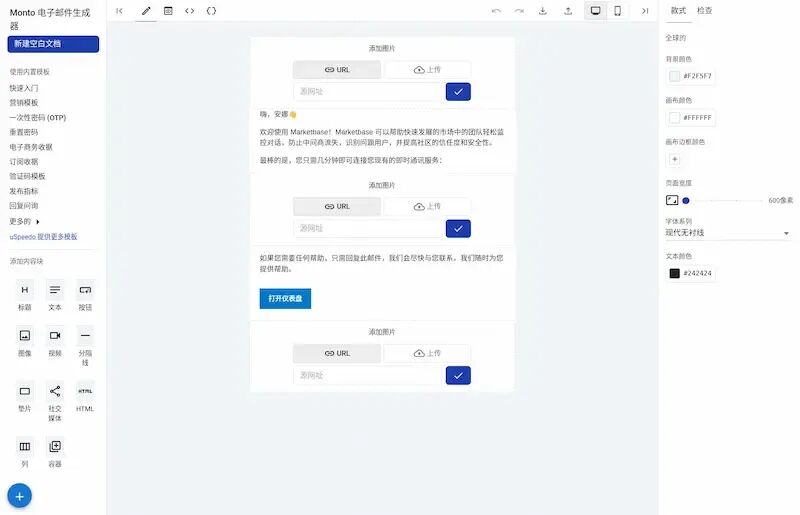Load the 重置密码 template

coord(24,132)
